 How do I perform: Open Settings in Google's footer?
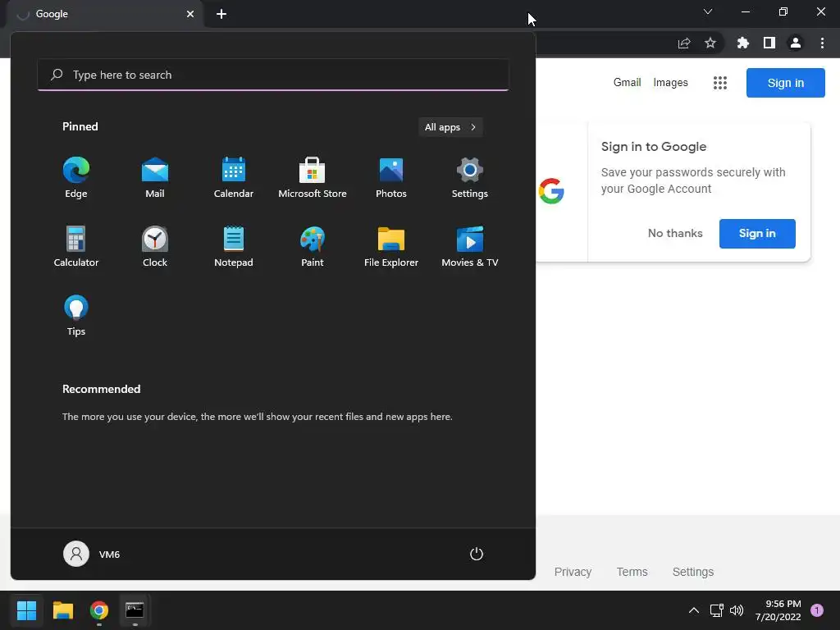(x=692, y=572)
